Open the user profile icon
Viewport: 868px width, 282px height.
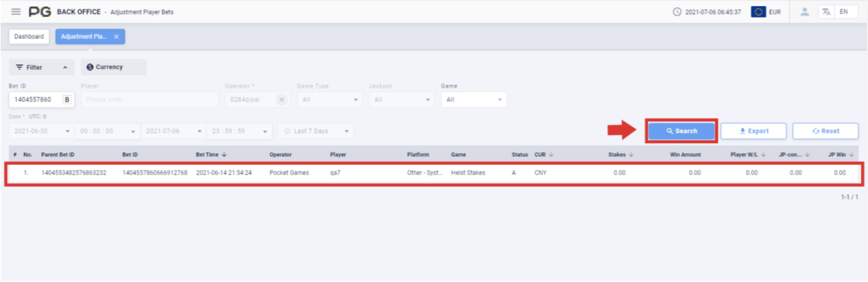tap(805, 12)
